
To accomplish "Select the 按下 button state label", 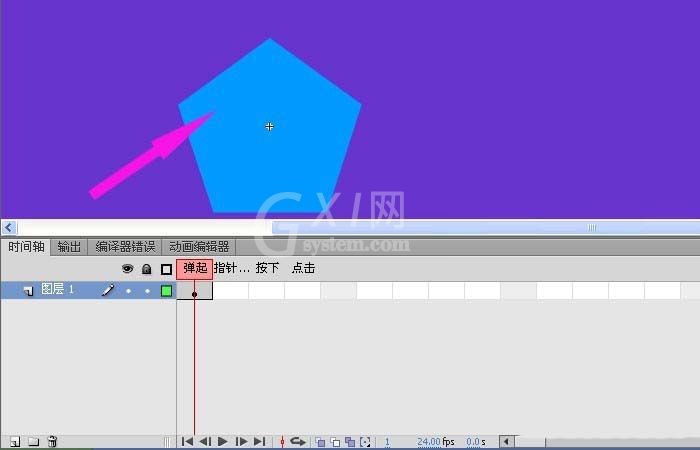I will 267,268.
